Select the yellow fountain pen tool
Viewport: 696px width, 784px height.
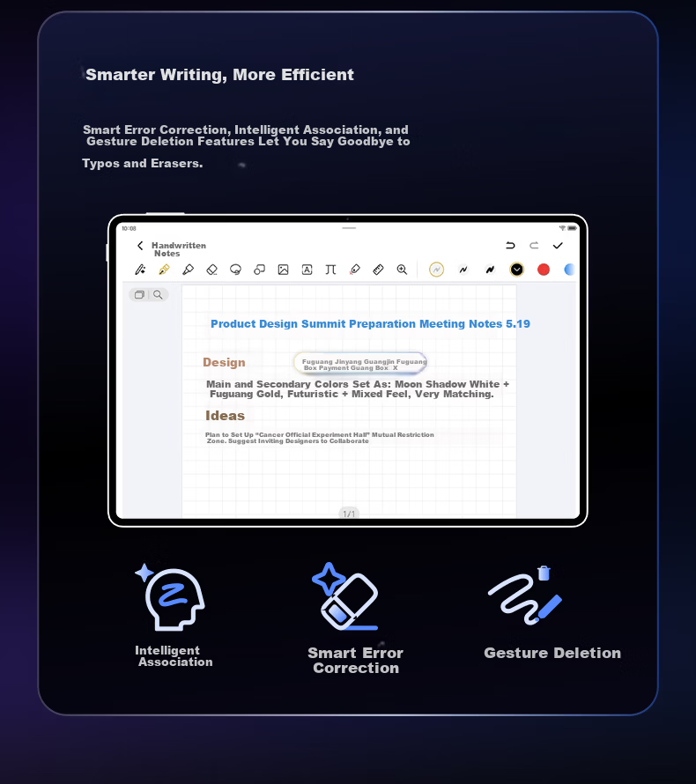coord(164,270)
